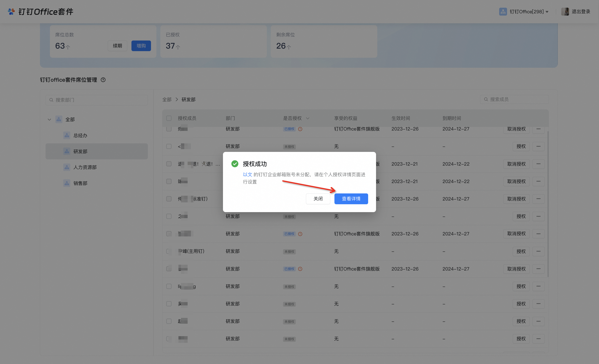Viewport: 599px width, 364px height.
Task: Click the green success checkmark icon
Action: point(235,164)
